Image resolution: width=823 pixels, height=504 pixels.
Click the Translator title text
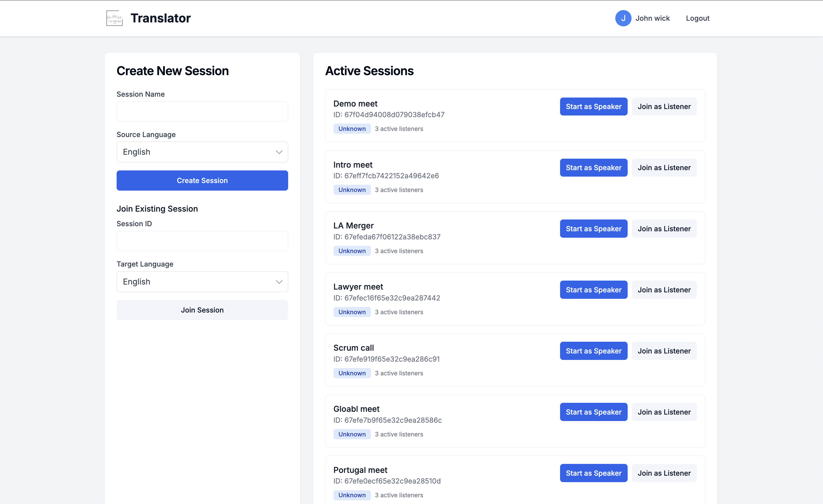tap(160, 18)
